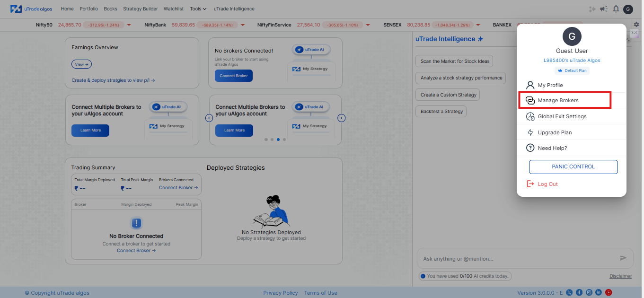Expand the Nifty50 ticker dropdown arrow
Image resolution: width=644 pixels, height=298 pixels.
(x=129, y=25)
